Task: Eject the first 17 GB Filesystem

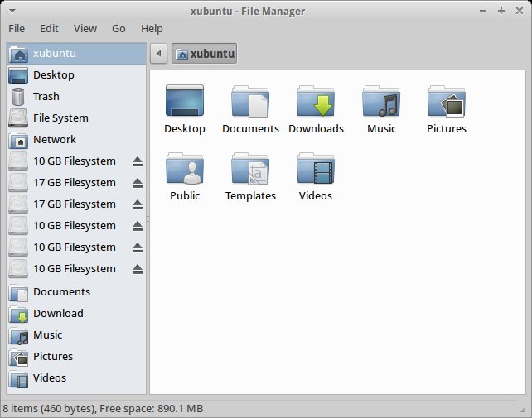Action: 138,183
